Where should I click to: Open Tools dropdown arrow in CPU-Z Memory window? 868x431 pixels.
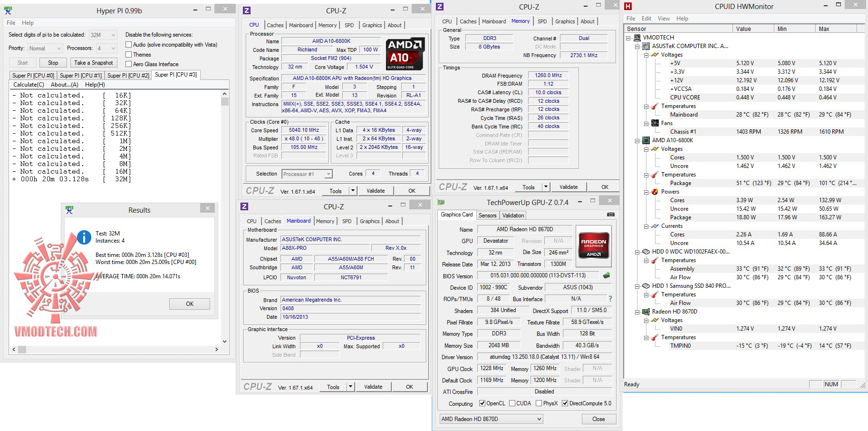tap(546, 187)
